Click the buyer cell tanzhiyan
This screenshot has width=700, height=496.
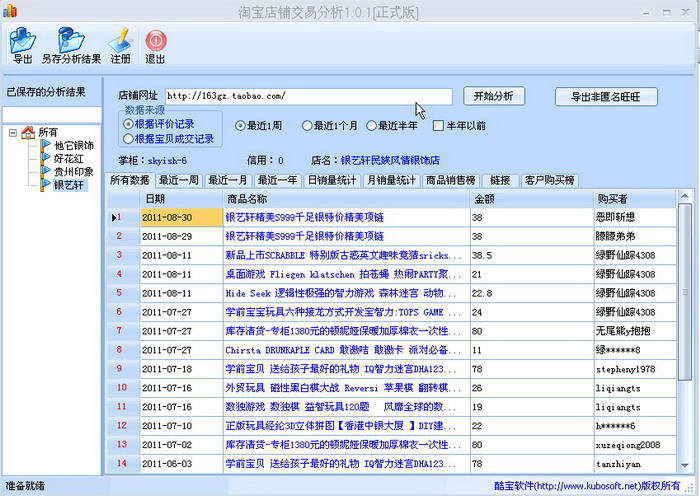click(x=636, y=464)
